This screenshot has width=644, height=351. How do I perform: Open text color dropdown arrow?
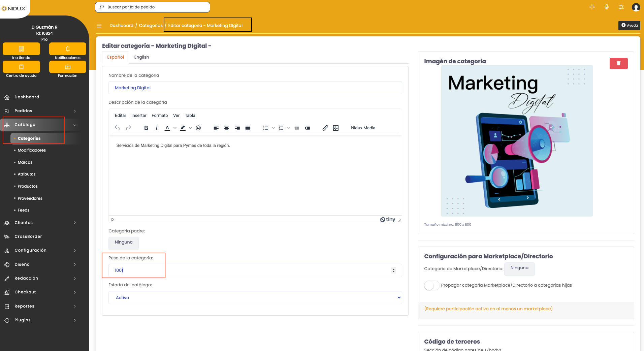(x=175, y=128)
